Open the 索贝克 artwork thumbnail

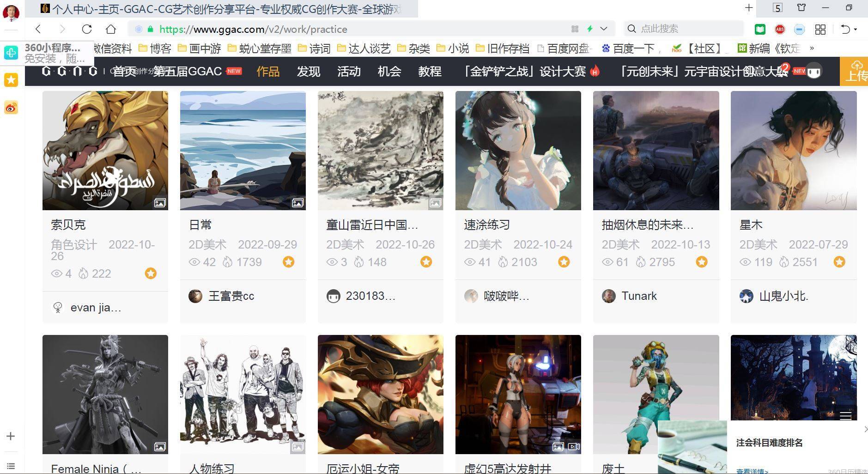pos(105,151)
